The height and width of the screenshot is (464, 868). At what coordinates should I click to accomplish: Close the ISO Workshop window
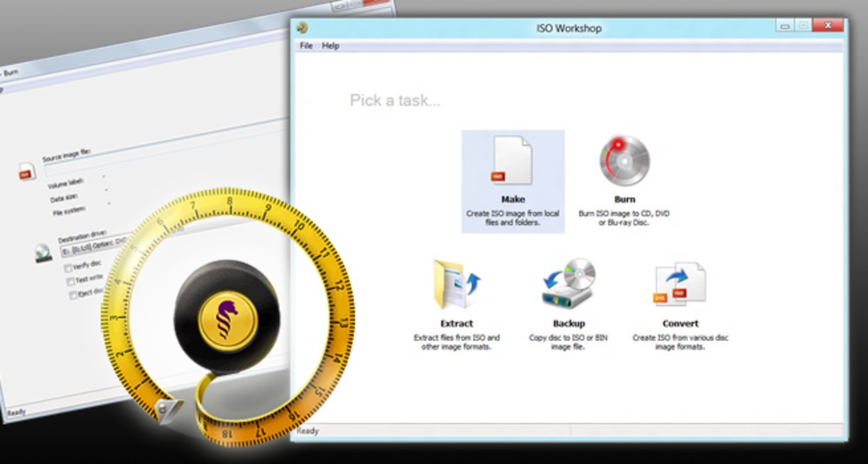pyautogui.click(x=829, y=26)
